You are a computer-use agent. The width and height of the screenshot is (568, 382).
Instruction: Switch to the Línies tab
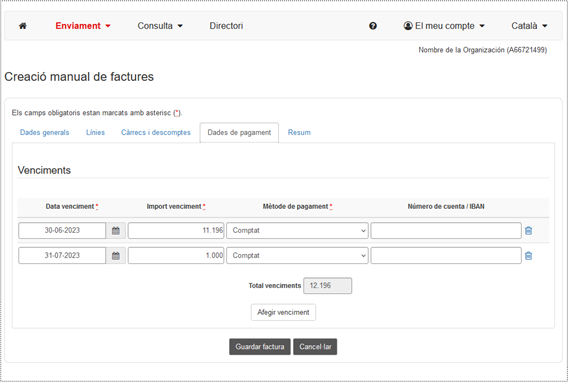(95, 133)
